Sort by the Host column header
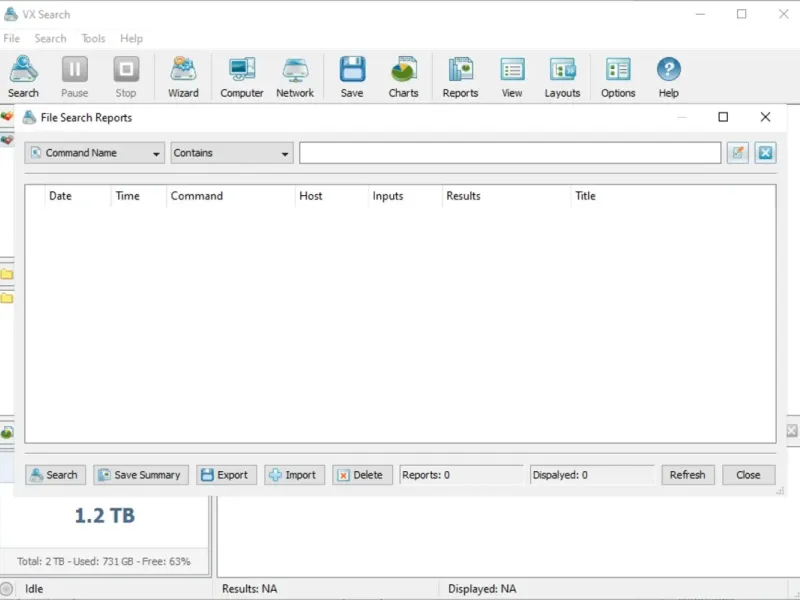This screenshot has width=800, height=600. click(332, 196)
